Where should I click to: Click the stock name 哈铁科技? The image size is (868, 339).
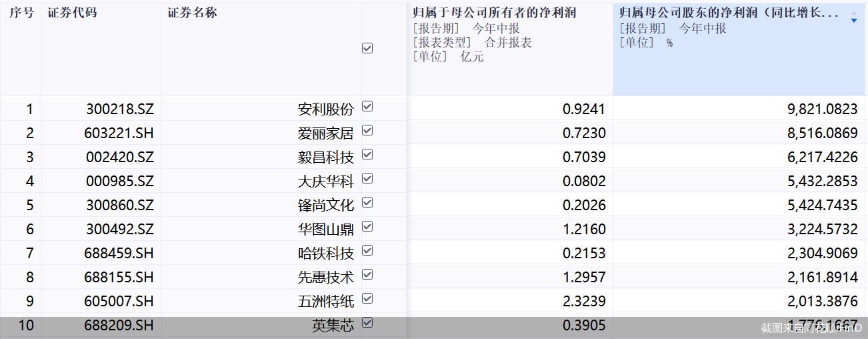[326, 254]
